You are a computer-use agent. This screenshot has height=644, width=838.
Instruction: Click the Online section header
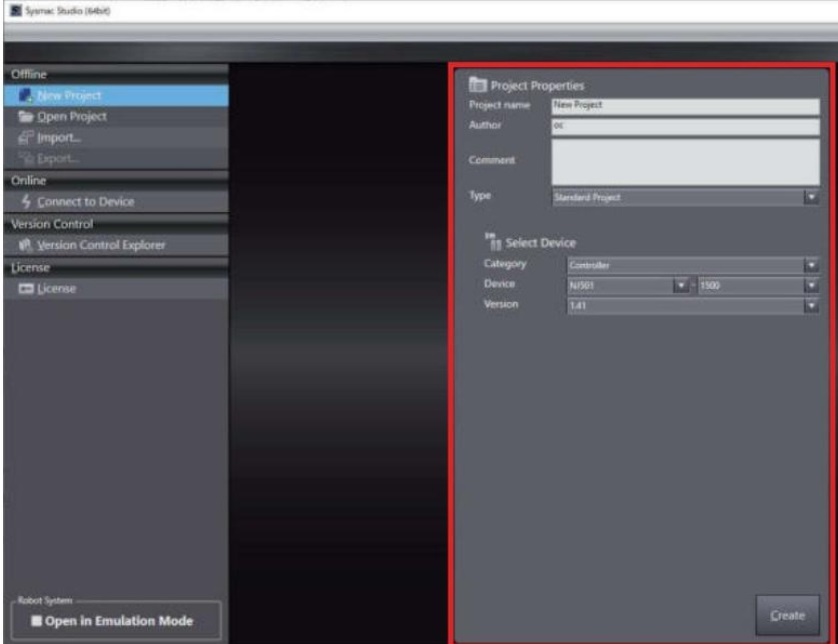[116, 181]
